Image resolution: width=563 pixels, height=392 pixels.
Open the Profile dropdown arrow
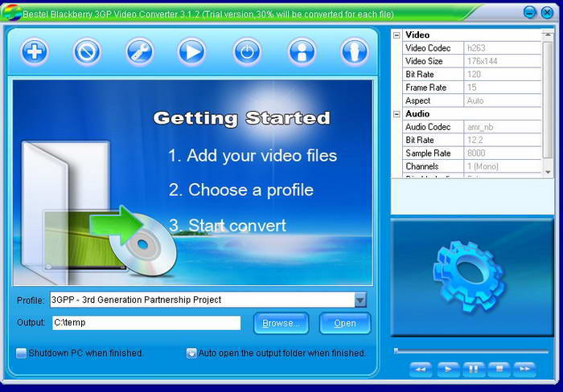tap(360, 300)
